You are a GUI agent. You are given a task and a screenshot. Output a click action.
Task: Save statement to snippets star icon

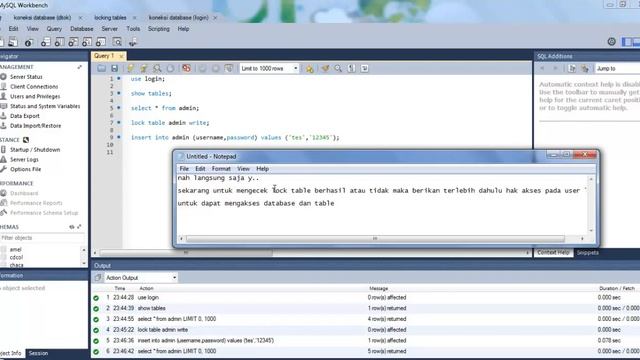[x=309, y=68]
